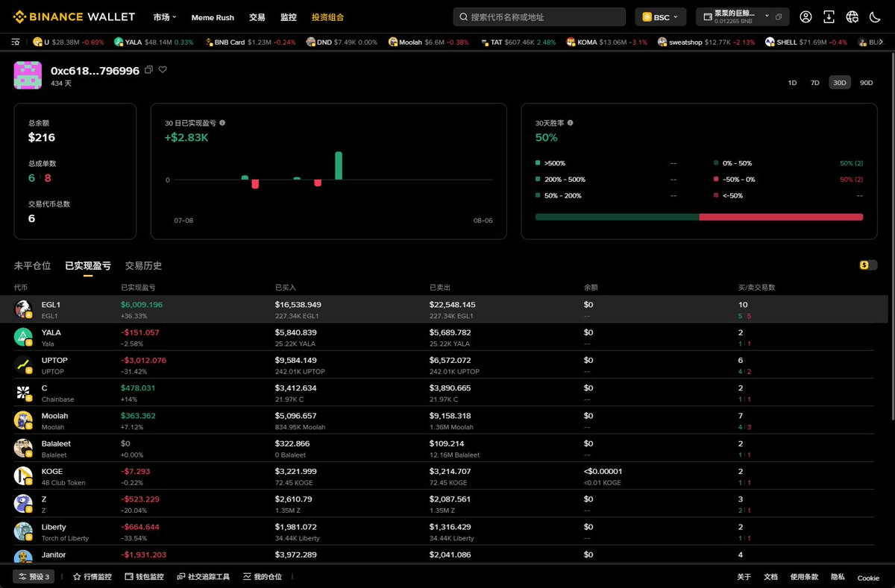Click the Balaleet token icon
The image size is (895, 588).
click(x=23, y=448)
